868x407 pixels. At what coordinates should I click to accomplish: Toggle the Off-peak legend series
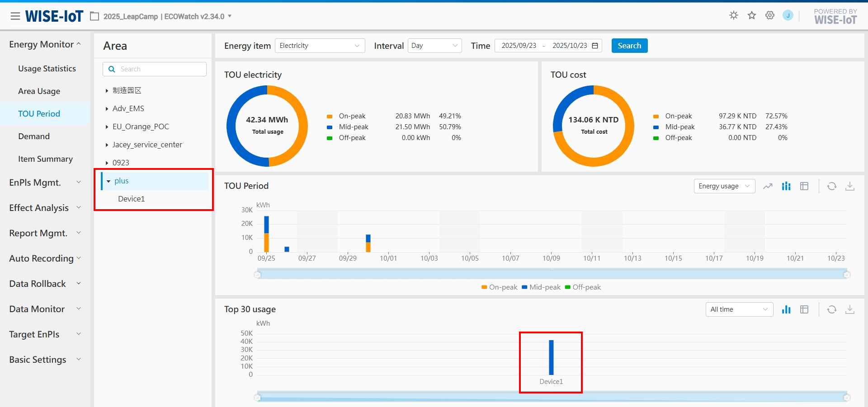click(x=583, y=287)
